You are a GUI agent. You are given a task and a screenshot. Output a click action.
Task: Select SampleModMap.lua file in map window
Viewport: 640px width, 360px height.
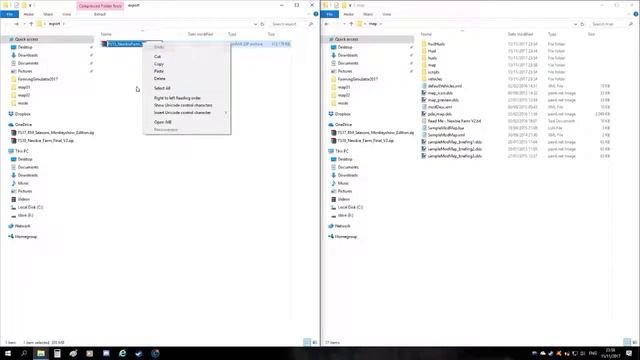pos(446,128)
